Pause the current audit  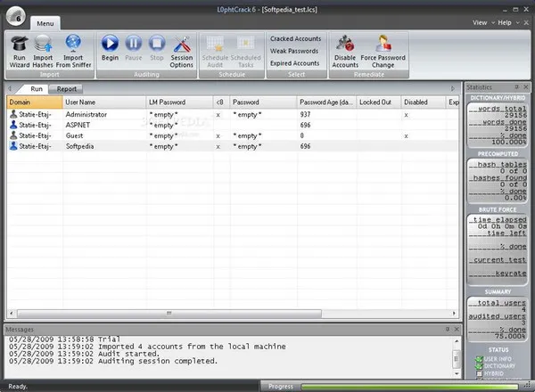[134, 48]
